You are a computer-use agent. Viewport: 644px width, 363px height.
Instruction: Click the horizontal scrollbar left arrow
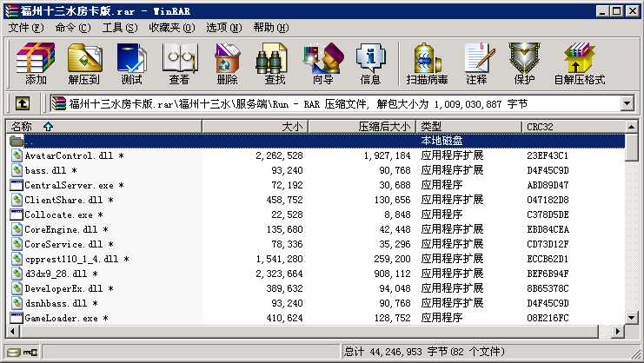coord(12,331)
